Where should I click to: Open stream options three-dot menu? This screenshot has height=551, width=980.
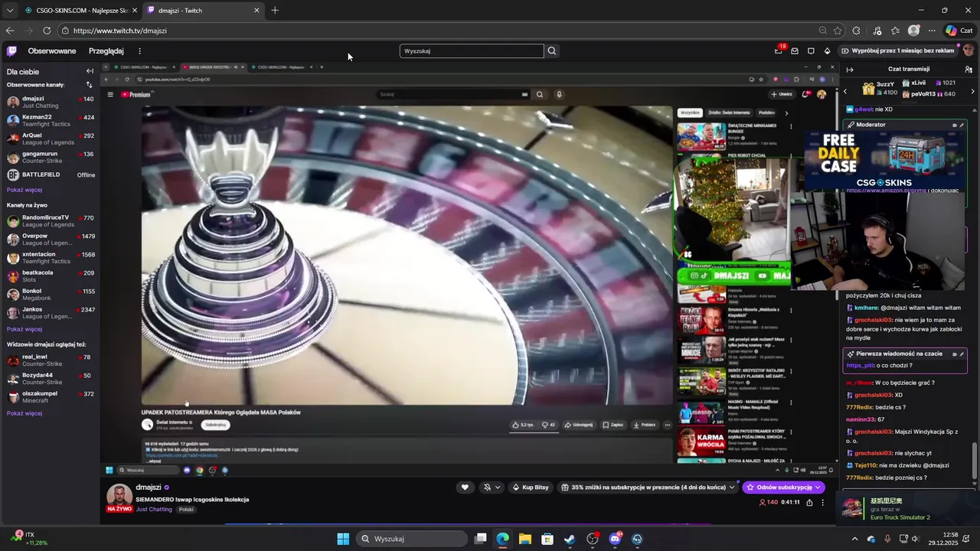pyautogui.click(x=823, y=503)
